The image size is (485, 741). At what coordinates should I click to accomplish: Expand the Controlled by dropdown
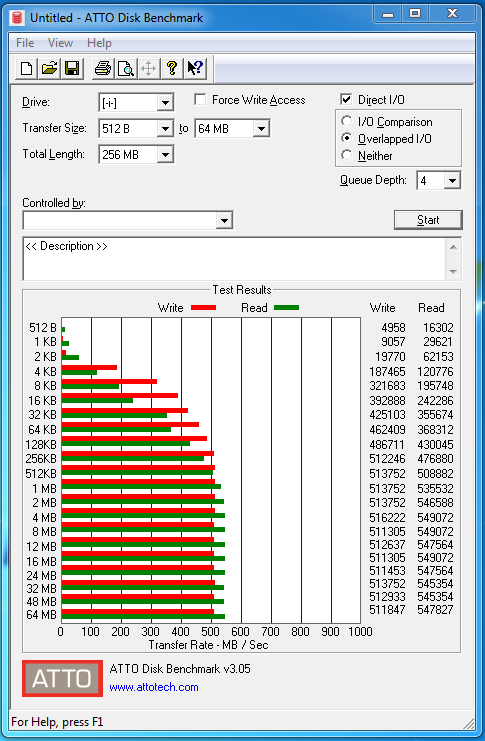pos(224,220)
